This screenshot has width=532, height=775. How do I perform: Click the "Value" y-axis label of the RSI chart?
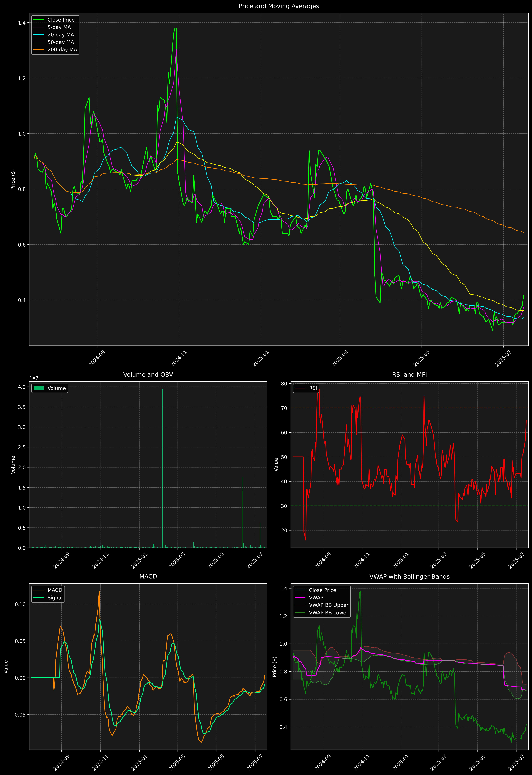[276, 464]
